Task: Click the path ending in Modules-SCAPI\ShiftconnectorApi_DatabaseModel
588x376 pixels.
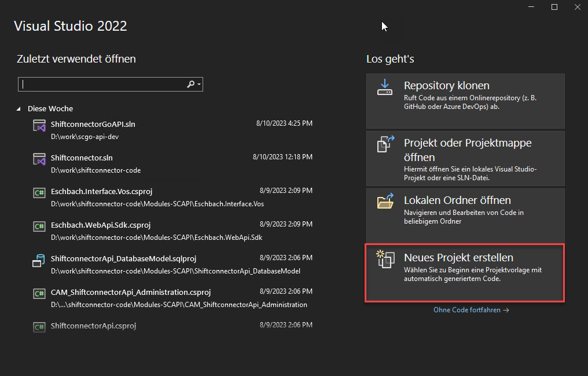Action: click(x=175, y=271)
